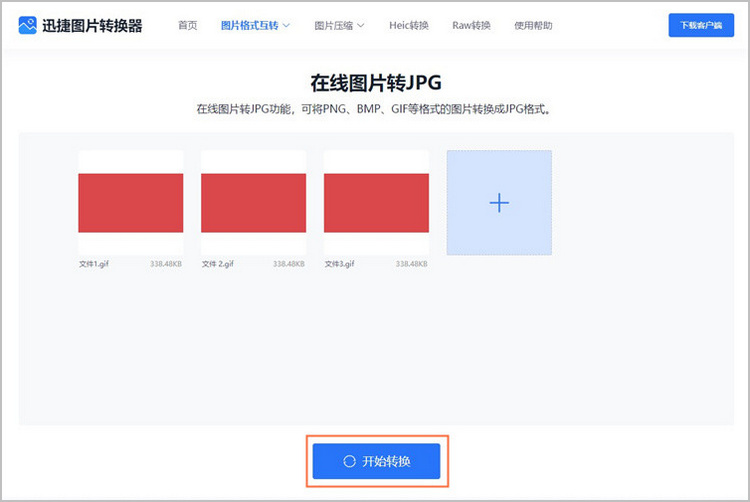The image size is (750, 502).
Task: Click the 在线图片转JPG heading
Action: coord(376,83)
